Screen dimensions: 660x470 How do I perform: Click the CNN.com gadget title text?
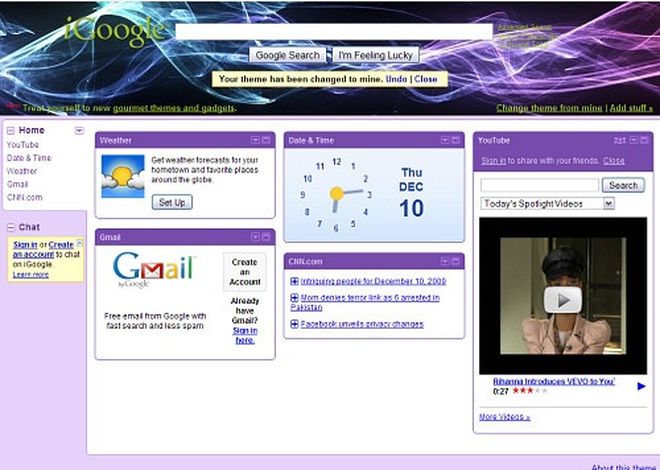[305, 261]
